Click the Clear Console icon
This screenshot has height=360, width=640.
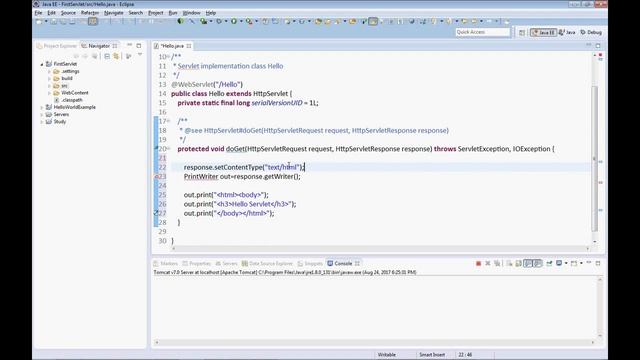[x=509, y=264]
